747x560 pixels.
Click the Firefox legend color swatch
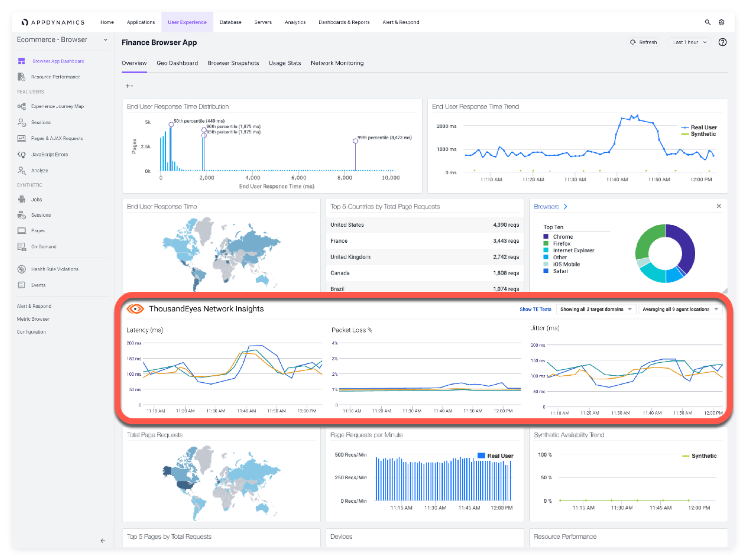pyautogui.click(x=546, y=243)
